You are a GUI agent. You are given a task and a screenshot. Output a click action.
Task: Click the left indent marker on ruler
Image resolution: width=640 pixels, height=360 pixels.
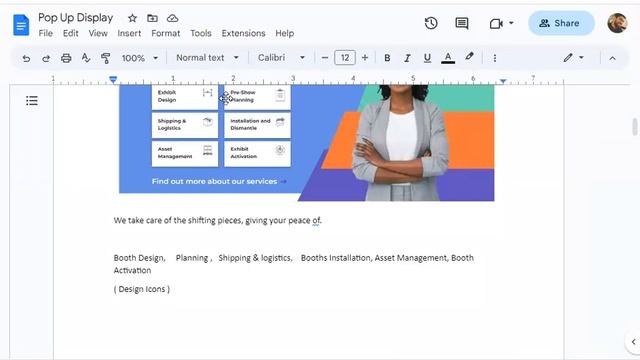tap(113, 80)
